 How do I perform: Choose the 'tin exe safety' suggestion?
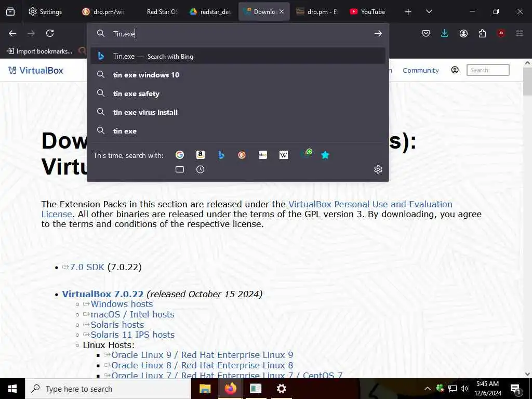pos(238,94)
